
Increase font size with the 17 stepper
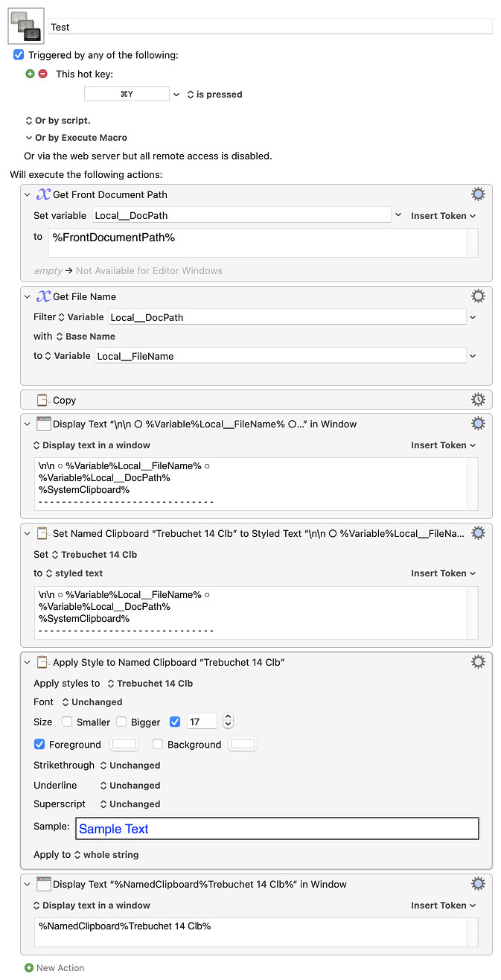click(228, 717)
